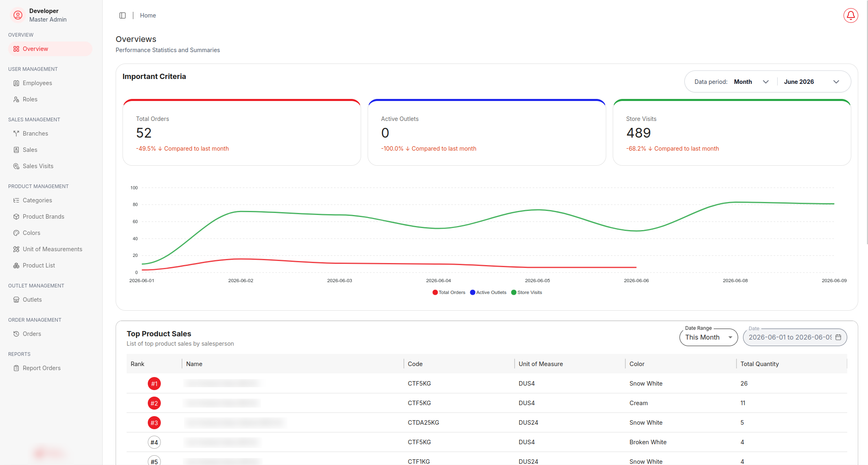Open the Month data period dropdown
Image resolution: width=868 pixels, height=465 pixels.
pos(751,82)
